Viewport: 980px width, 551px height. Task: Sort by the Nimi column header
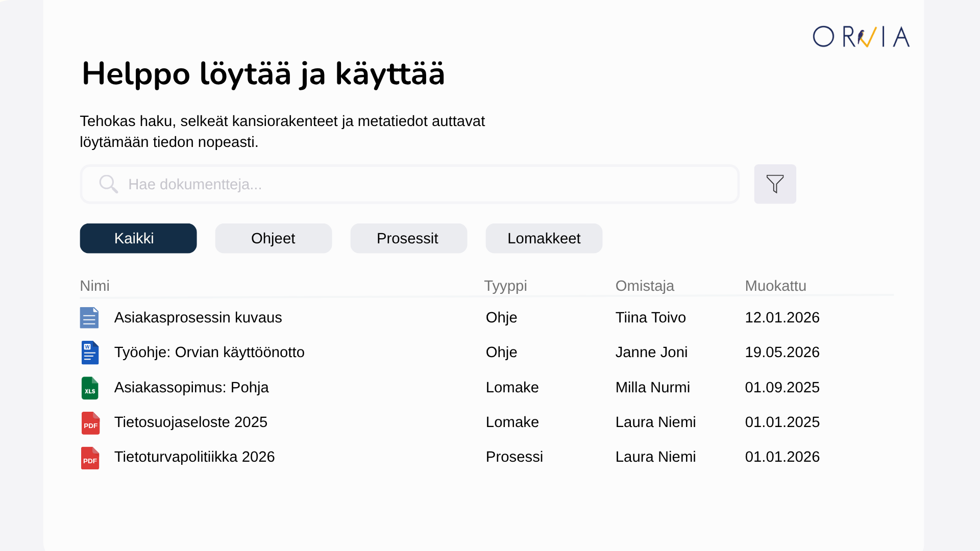pyautogui.click(x=95, y=286)
